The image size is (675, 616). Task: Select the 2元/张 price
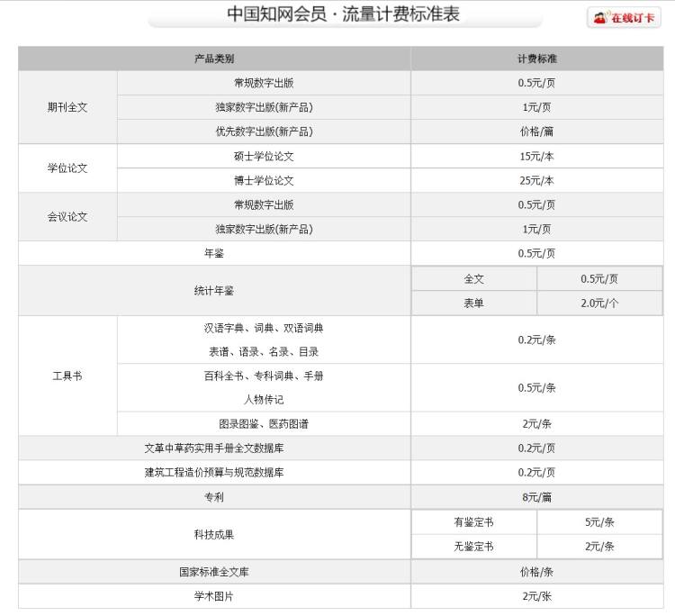(x=536, y=596)
